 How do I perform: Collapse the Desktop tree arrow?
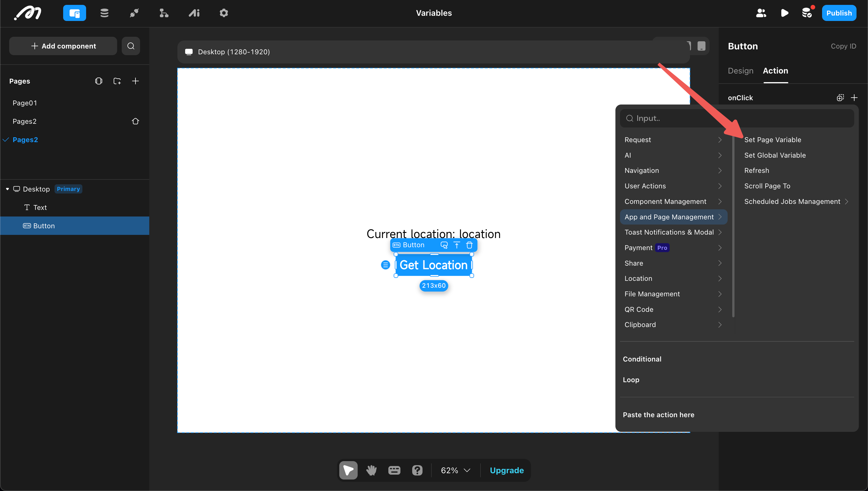(x=7, y=189)
